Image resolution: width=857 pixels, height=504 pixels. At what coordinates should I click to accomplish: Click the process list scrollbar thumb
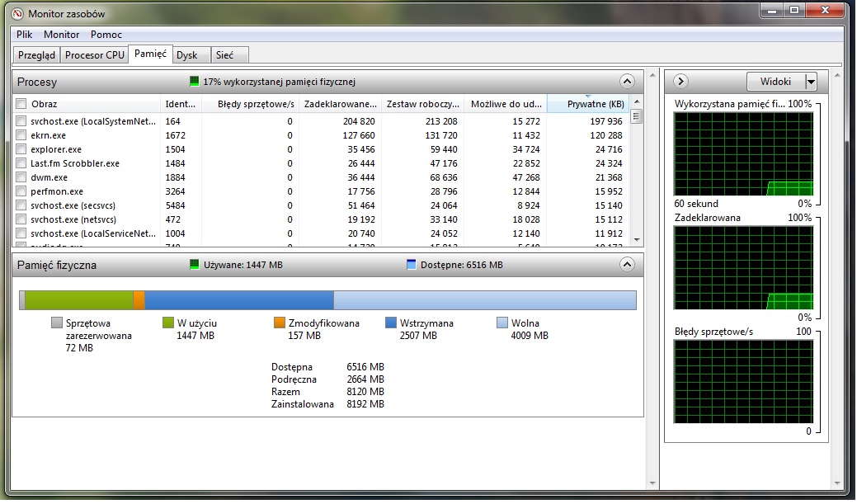click(x=637, y=115)
